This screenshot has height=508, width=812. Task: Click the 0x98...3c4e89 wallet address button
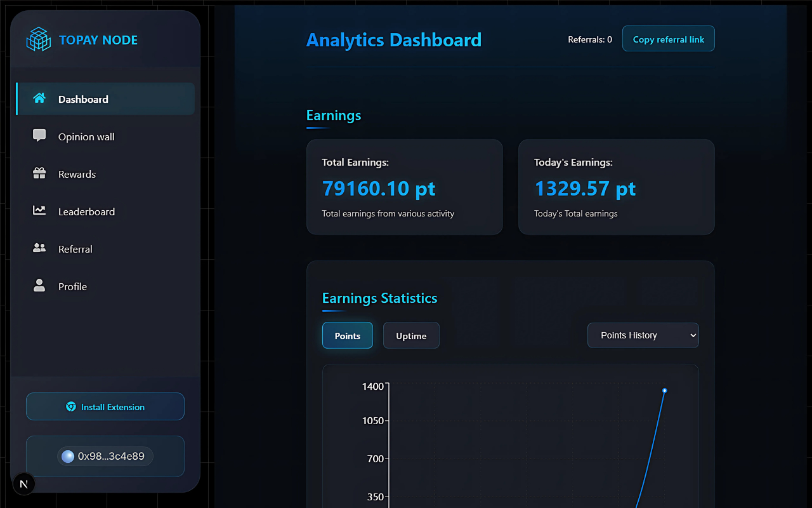point(105,456)
